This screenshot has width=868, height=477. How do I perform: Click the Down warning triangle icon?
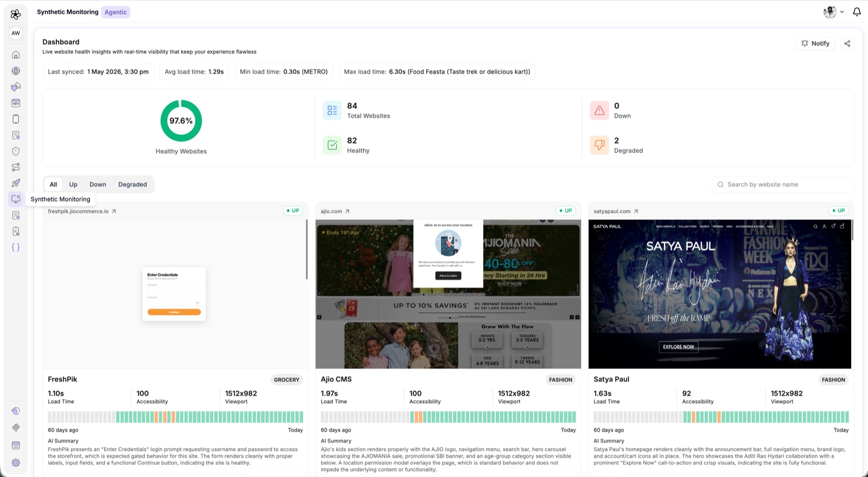click(599, 110)
